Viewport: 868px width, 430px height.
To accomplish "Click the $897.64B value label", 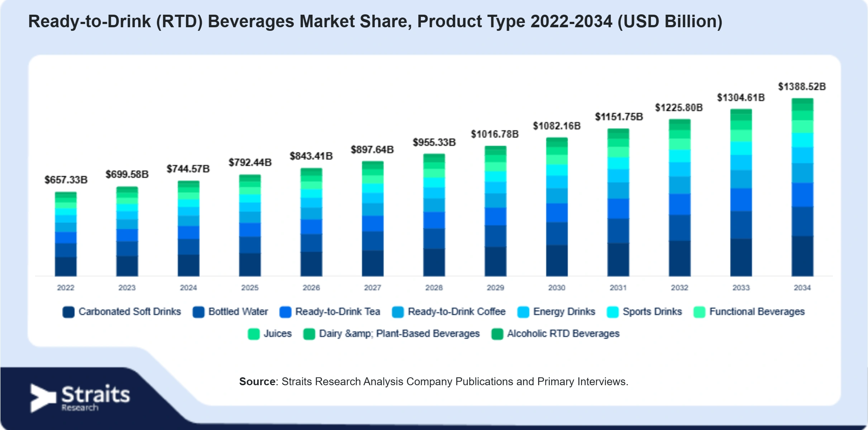I will tap(372, 150).
